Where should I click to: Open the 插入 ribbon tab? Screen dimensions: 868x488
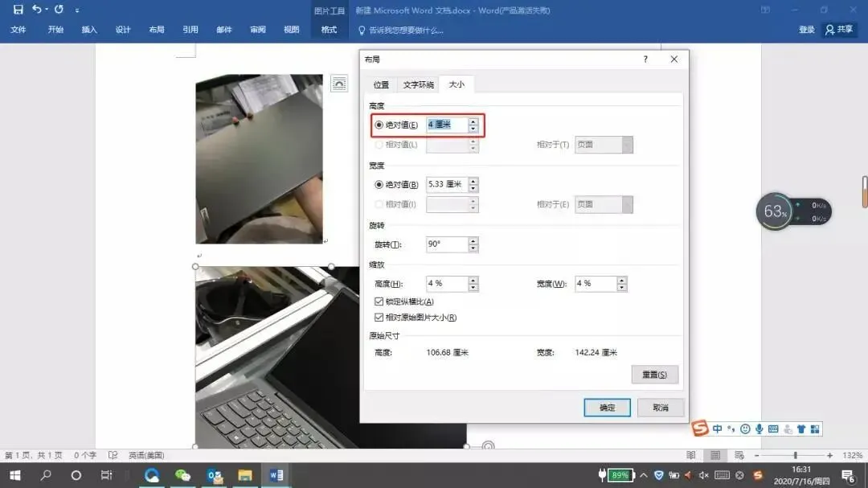88,30
